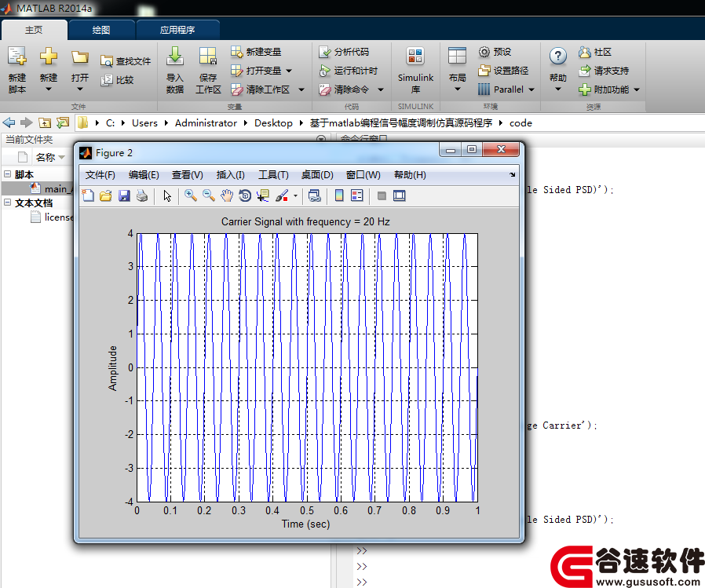Open 插入(I) menu in Figure 2
The image size is (705, 588).
pyautogui.click(x=230, y=174)
